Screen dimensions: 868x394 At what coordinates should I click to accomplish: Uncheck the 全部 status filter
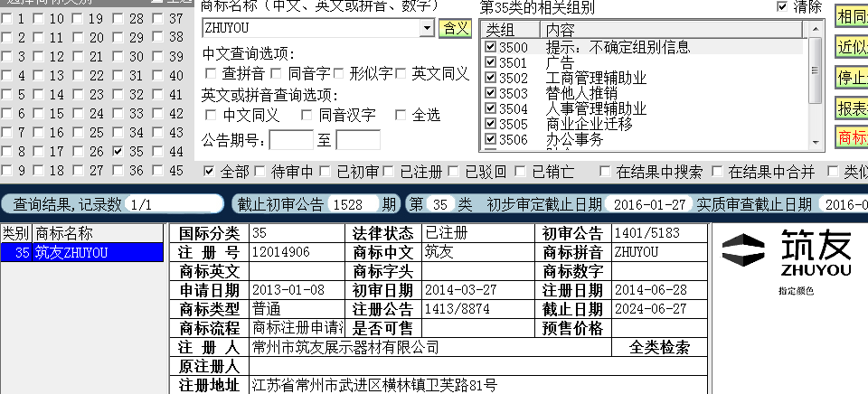(209, 171)
